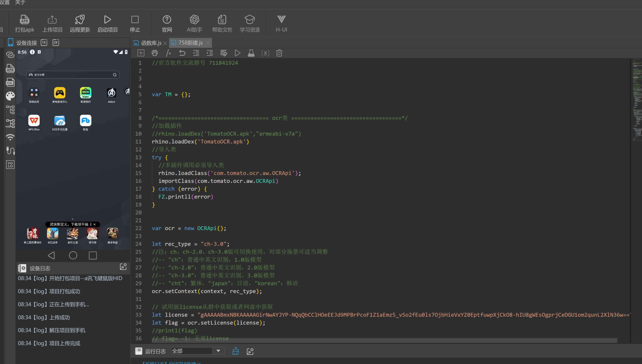
Task: Open the color palette tool in sidebar
Action: (x=10, y=96)
